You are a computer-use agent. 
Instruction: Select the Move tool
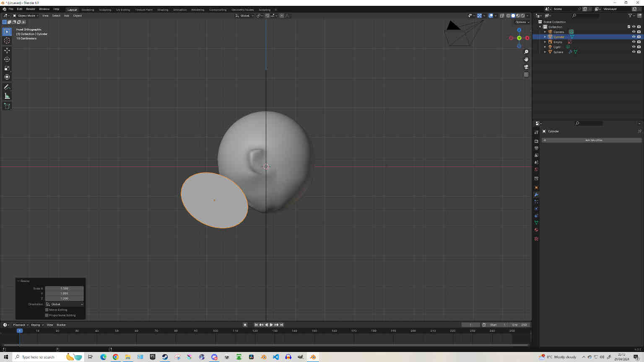7,50
